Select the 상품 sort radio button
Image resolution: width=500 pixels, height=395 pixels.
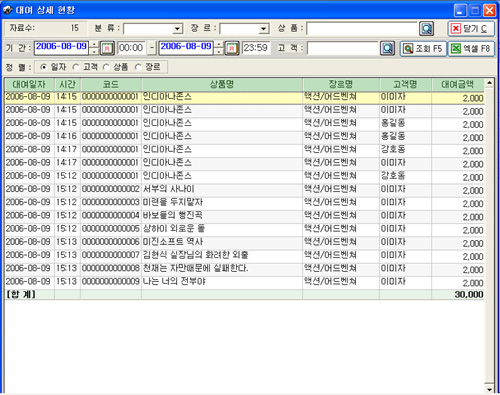click(x=106, y=67)
